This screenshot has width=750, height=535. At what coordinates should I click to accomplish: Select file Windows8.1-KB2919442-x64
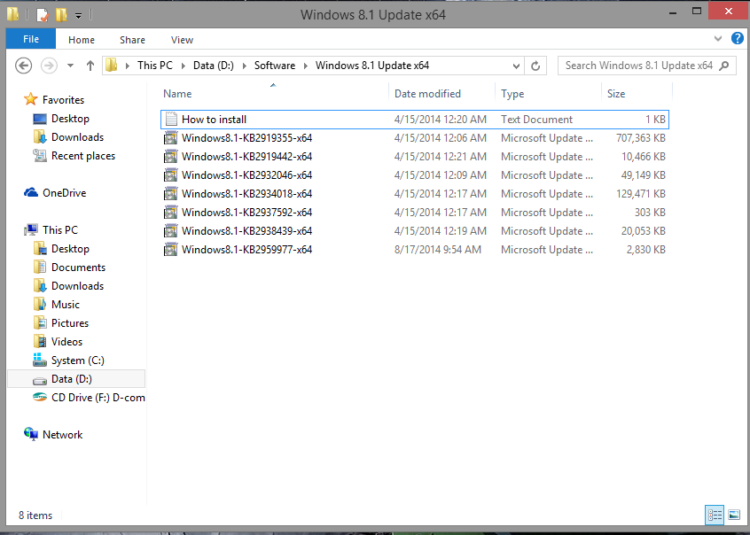pyautogui.click(x=414, y=157)
